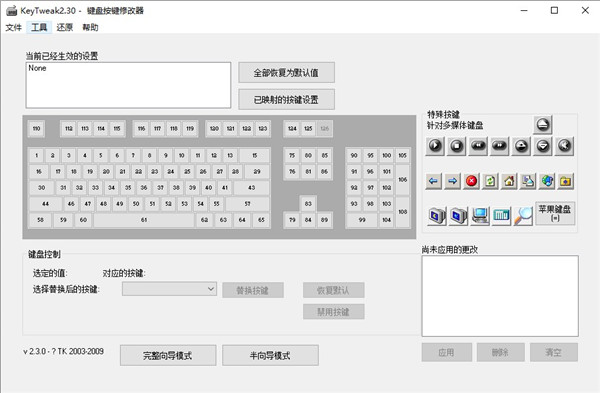Screen dimensions: 600x393
Task: Select keyboard key 61 spacebar
Action: [x=144, y=220]
